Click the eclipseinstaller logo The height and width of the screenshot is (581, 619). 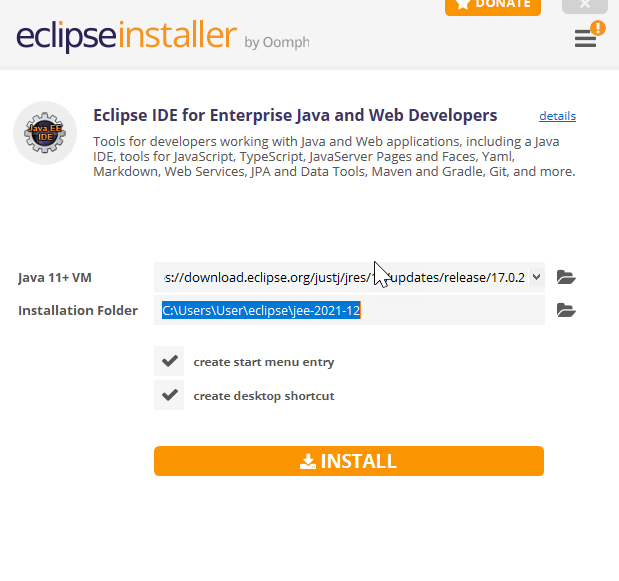pyautogui.click(x=126, y=36)
